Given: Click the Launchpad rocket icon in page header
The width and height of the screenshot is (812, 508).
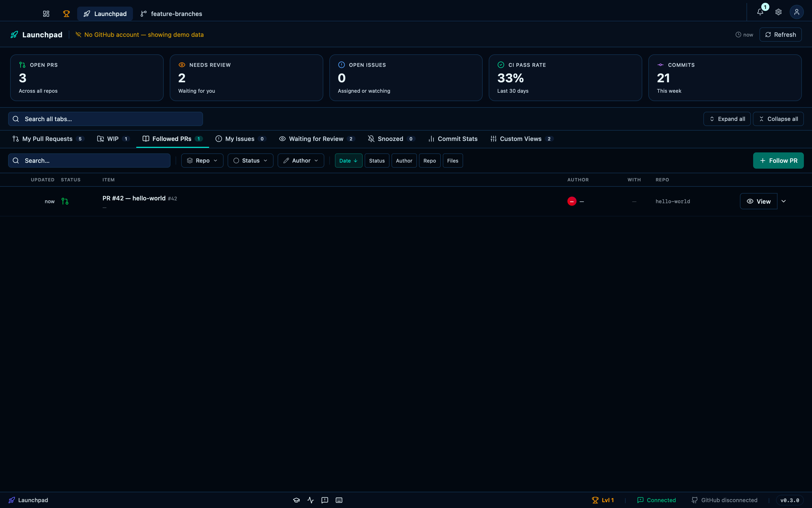Looking at the screenshot, I should pos(14,35).
